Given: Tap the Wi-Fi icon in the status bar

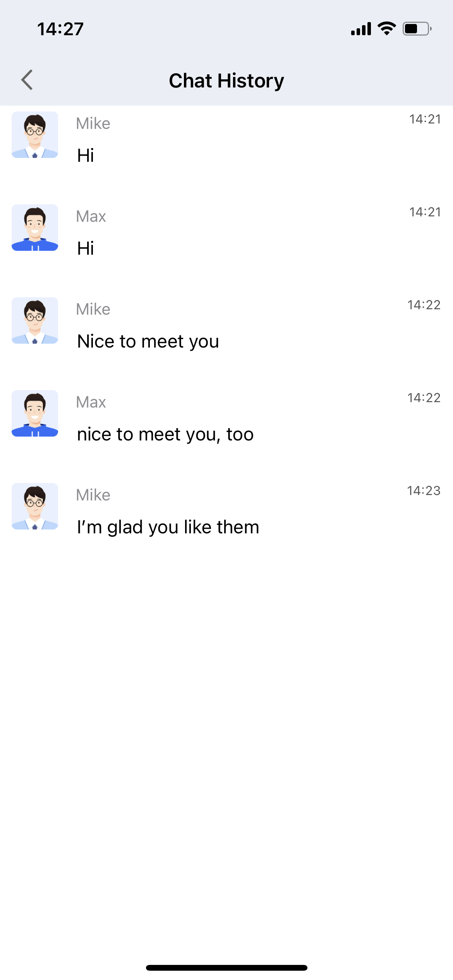Looking at the screenshot, I should pos(386,29).
